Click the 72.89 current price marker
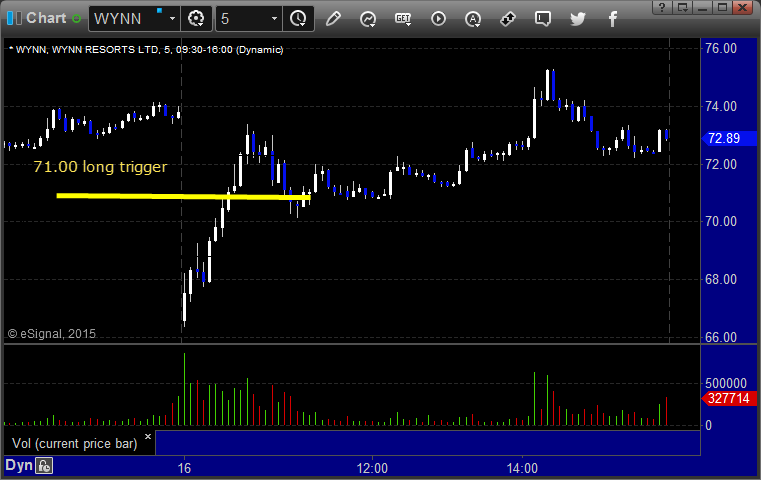 pyautogui.click(x=729, y=138)
